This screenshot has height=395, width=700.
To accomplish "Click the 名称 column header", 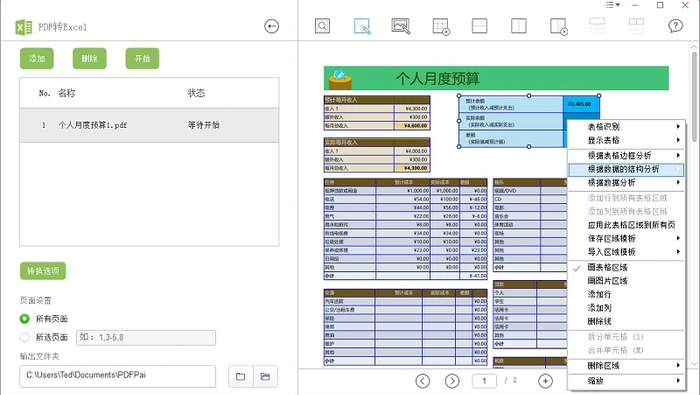I will click(x=67, y=93).
